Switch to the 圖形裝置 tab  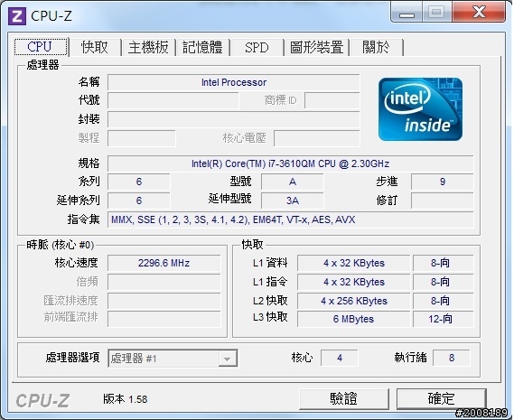[316, 47]
